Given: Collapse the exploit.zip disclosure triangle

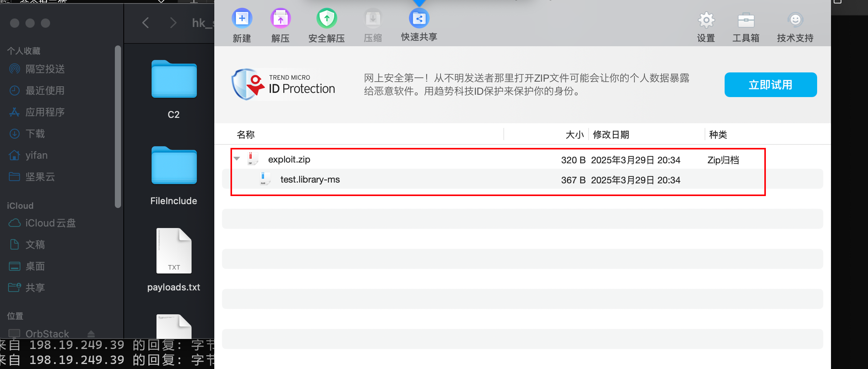Looking at the screenshot, I should click(237, 159).
